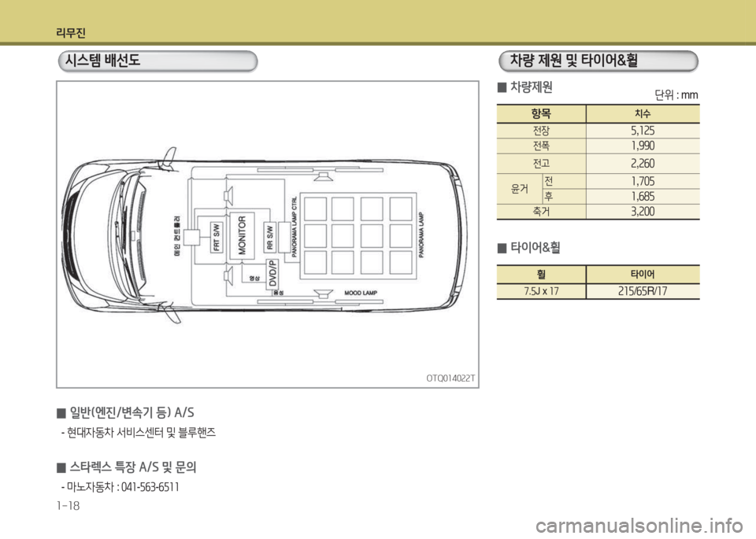The image size is (756, 539).
Task: Click the FRT S/W switch box
Action: pos(215,237)
